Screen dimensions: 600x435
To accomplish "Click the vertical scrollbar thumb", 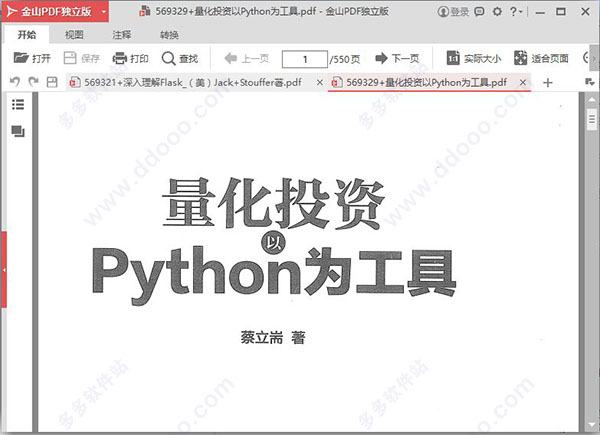I will [592, 119].
